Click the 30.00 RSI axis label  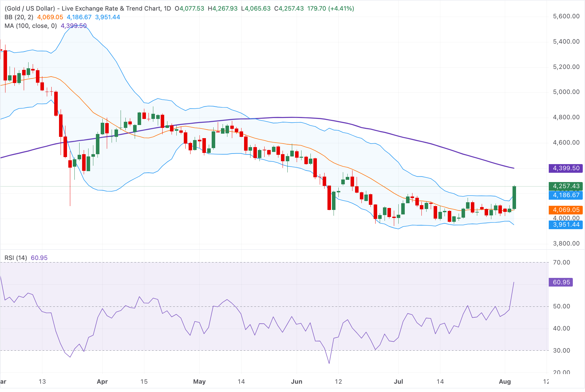pyautogui.click(x=562, y=351)
